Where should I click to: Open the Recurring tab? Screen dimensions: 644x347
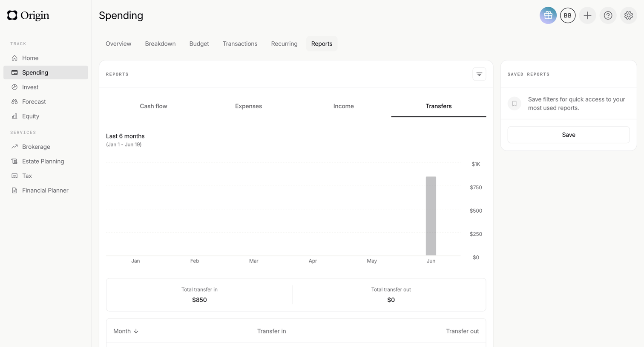point(284,43)
